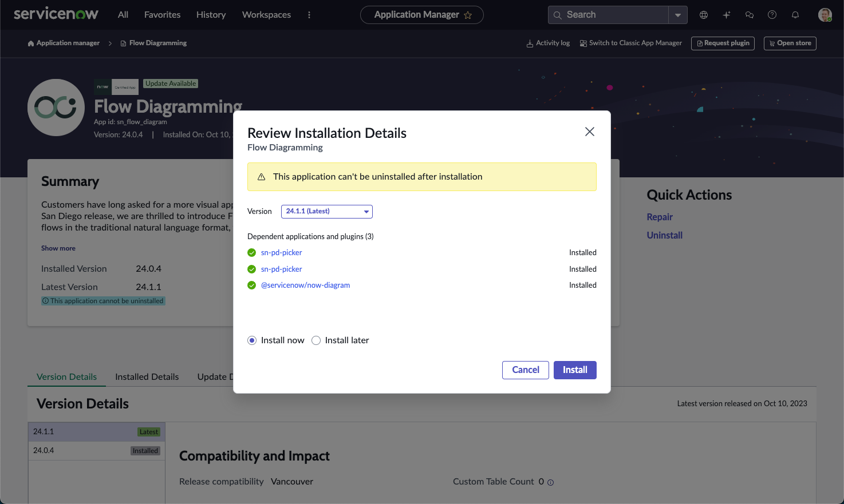Screen dimensions: 844x504
Task: Open the Activity log
Action: click(549, 43)
